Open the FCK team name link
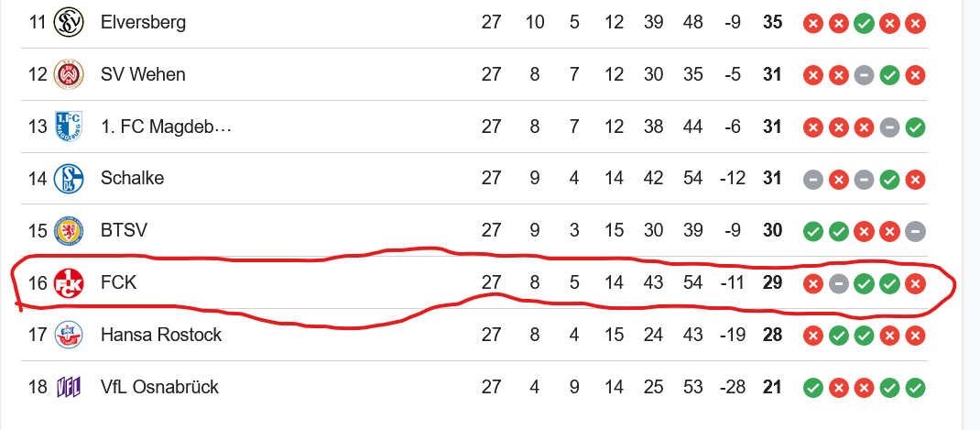980x430 pixels. click(x=119, y=283)
